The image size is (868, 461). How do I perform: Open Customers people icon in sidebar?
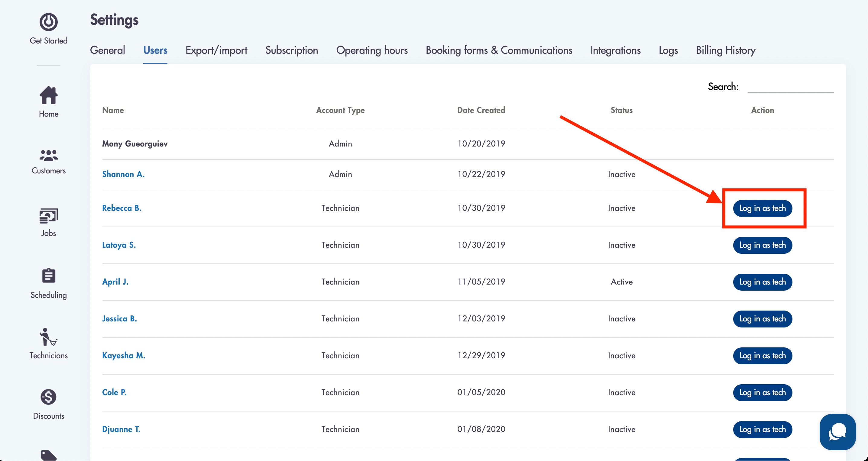pos(49,156)
